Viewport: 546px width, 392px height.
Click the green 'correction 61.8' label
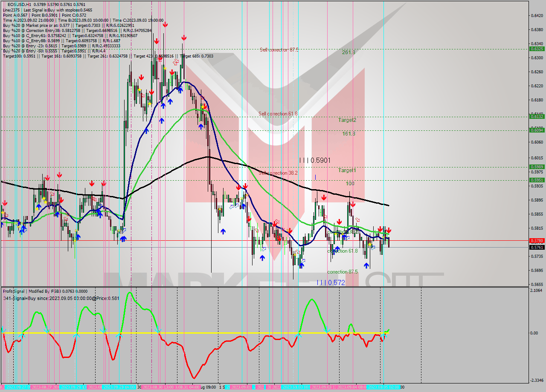[x=343, y=251]
